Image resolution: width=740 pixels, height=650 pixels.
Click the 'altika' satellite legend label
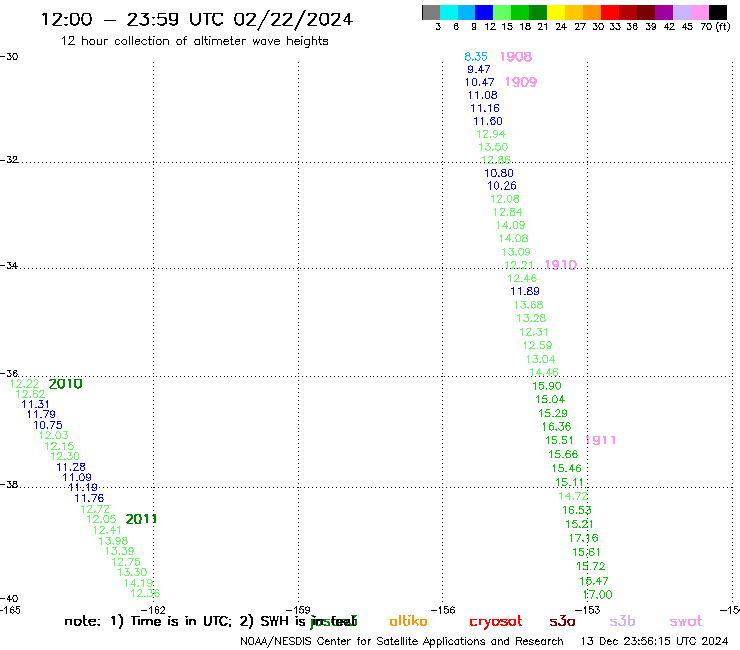pyautogui.click(x=408, y=621)
